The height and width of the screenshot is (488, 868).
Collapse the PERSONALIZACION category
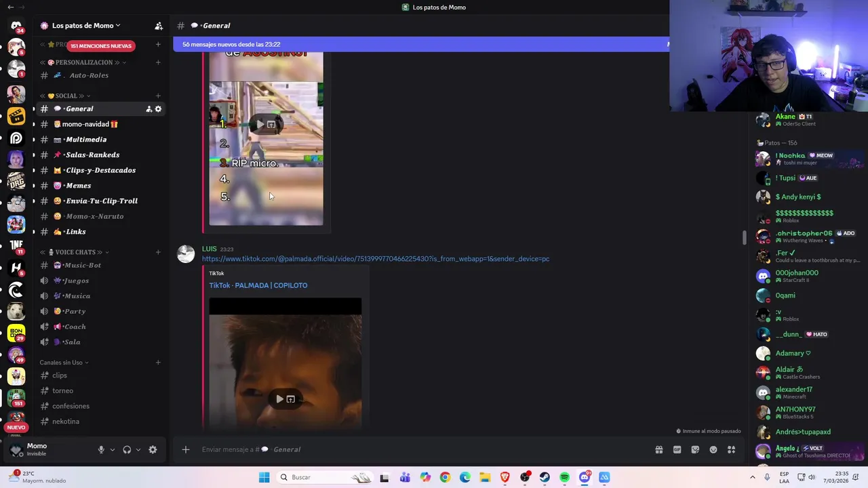83,62
